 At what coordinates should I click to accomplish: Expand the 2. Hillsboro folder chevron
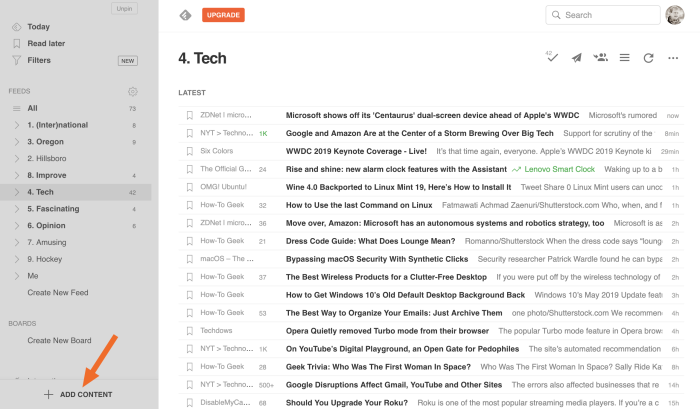click(17, 159)
